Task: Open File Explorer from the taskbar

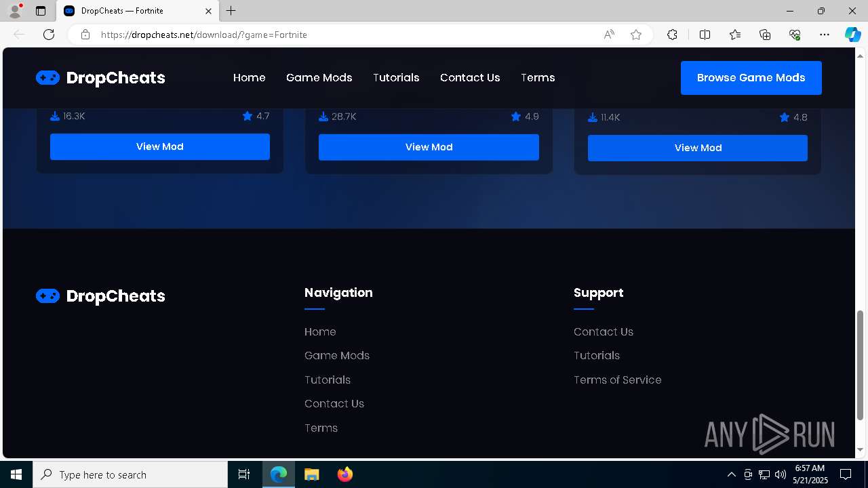Action: pyautogui.click(x=311, y=474)
